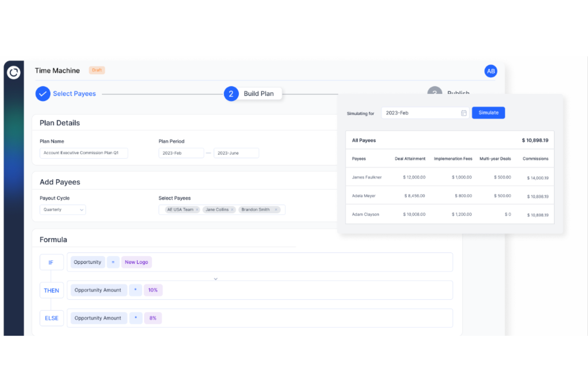Viewport: 588px width, 392px height.
Task: Click the checkmark on the Select Payees step
Action: pyautogui.click(x=43, y=94)
